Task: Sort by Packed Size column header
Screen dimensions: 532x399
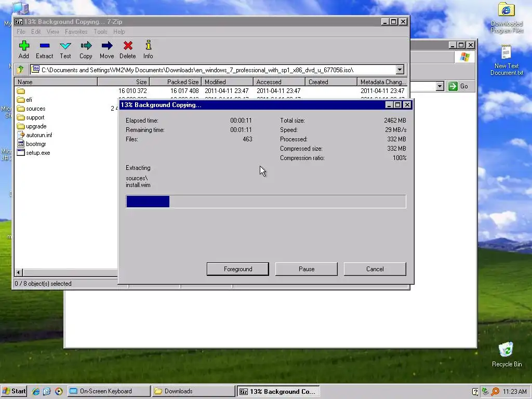Action: coord(176,82)
